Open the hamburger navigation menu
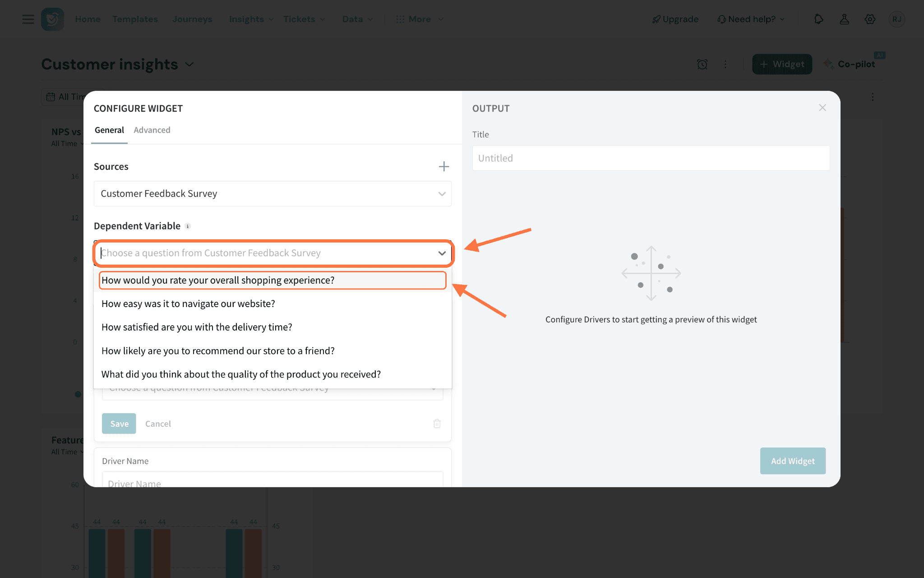Screen dimensions: 924x578 tap(28, 19)
